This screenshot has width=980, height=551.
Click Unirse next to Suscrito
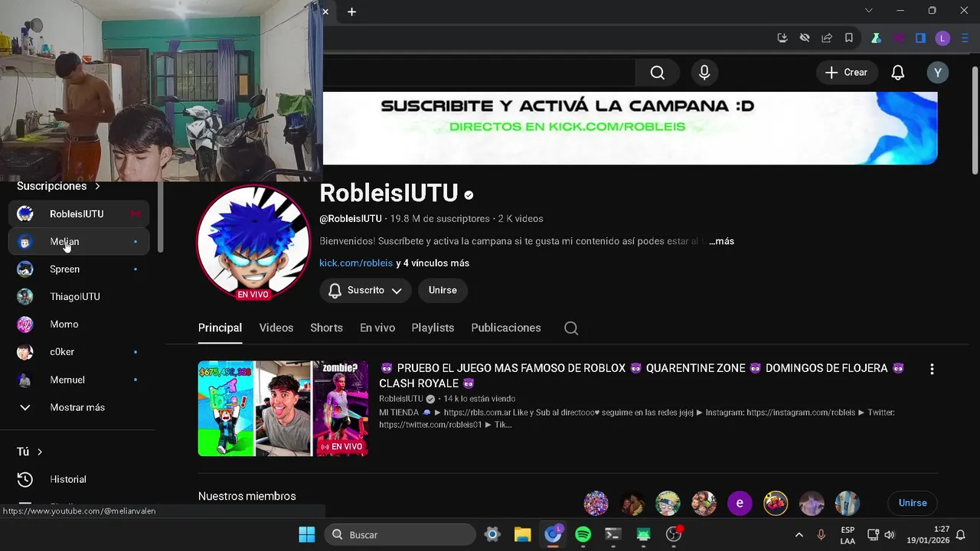(443, 291)
